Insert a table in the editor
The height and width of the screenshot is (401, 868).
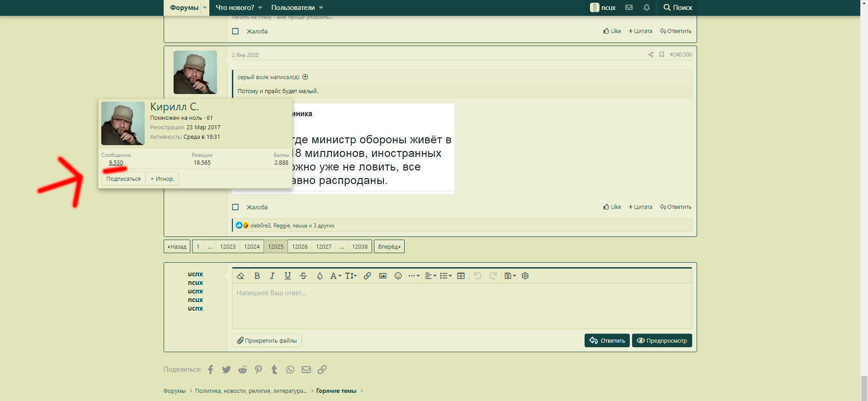461,276
